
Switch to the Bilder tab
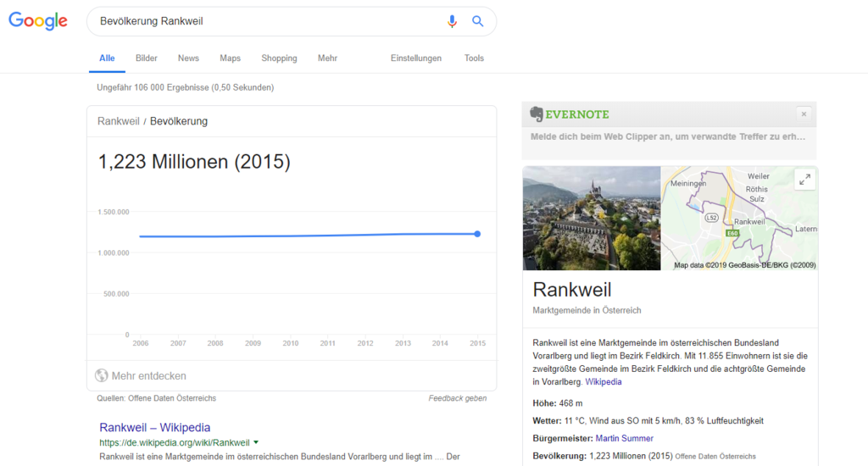click(x=147, y=58)
